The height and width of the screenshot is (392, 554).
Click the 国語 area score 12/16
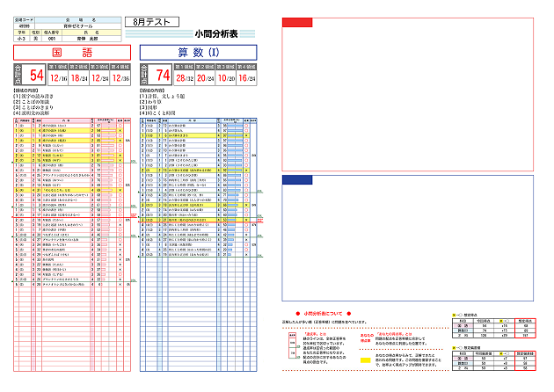[58, 78]
